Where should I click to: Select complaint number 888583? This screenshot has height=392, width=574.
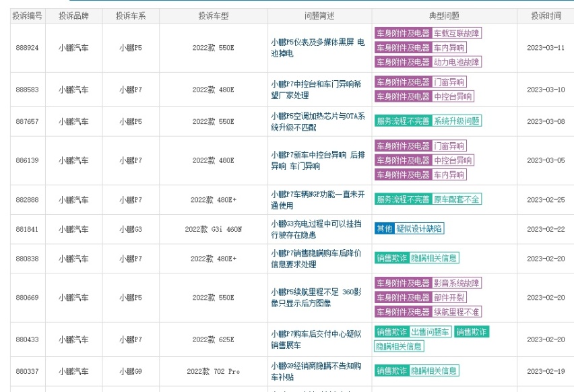pos(27,90)
